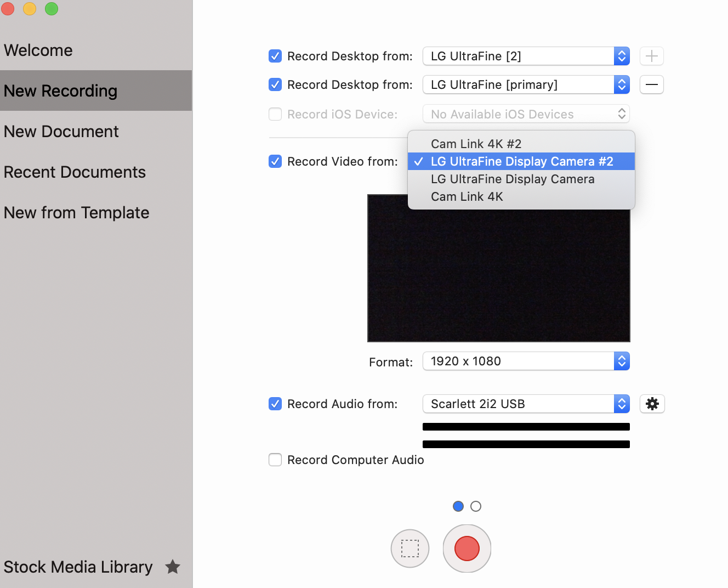Open the LG UltraFine [2] desktop dropdown
Viewport: 728px width, 588px height.
[526, 56]
